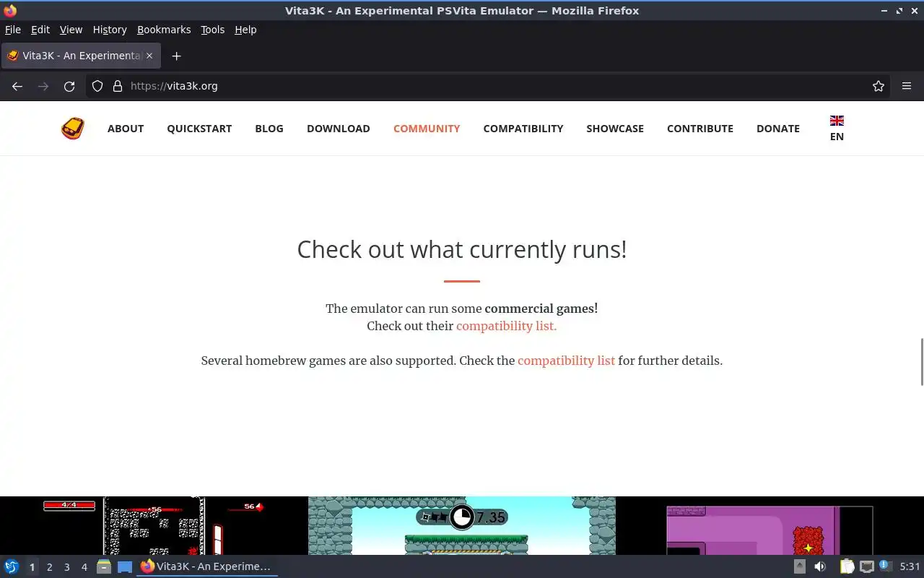924x578 pixels.
Task: Switch to workspace 3
Action: (66, 567)
